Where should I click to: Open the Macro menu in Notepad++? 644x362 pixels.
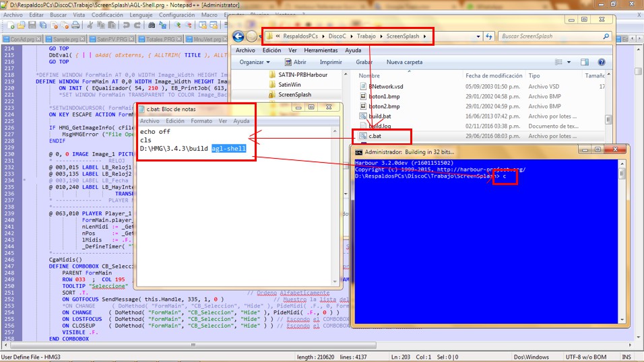click(210, 15)
